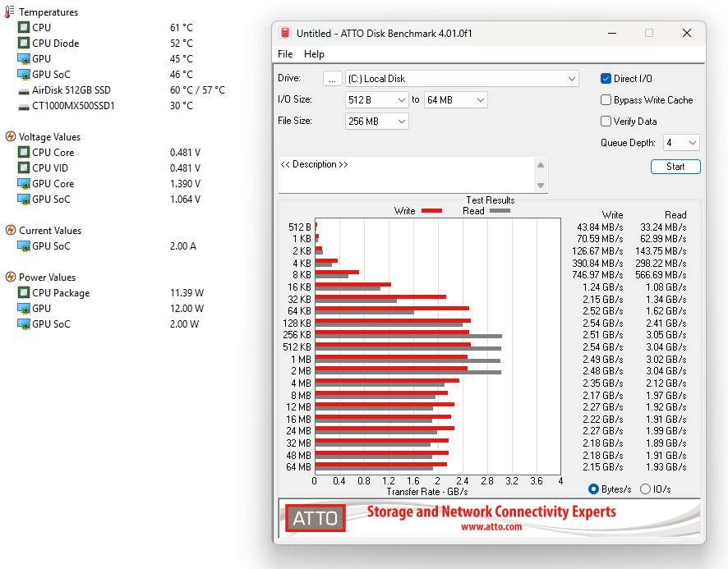Viewport: 728px width, 569px height.
Task: Click the '60 °C / 57 °C' AirDisk value
Action: pos(197,90)
